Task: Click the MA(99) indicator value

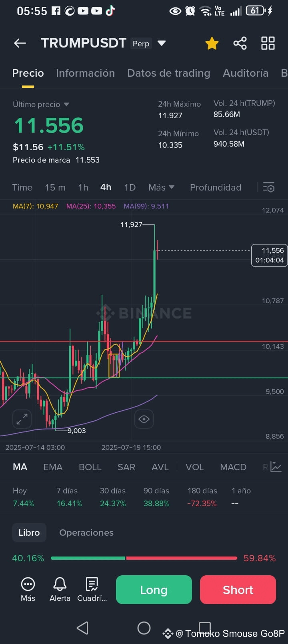Action: coord(146,206)
